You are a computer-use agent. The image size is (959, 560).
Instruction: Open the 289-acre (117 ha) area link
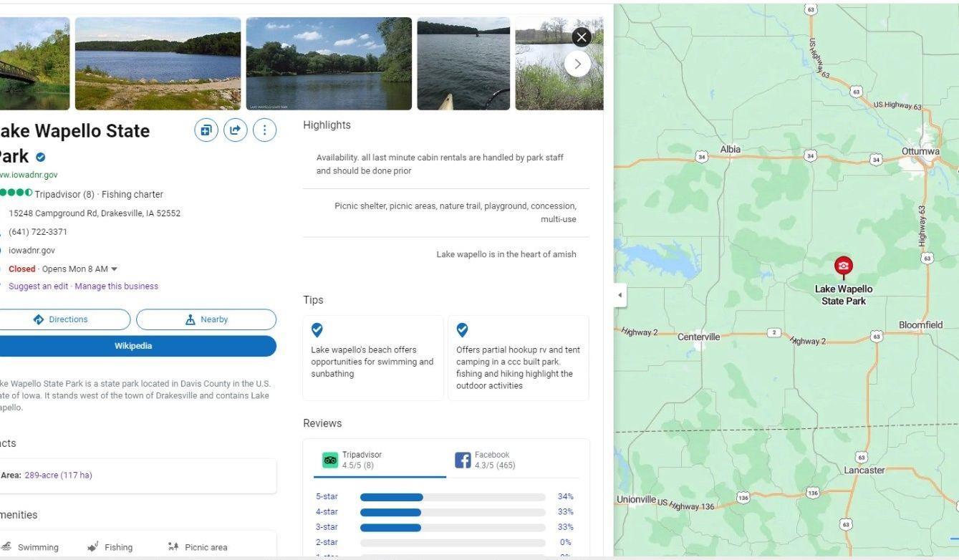59,475
